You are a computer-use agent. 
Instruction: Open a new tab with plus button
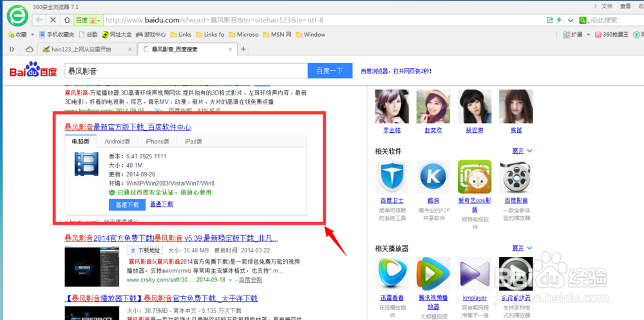[x=243, y=50]
